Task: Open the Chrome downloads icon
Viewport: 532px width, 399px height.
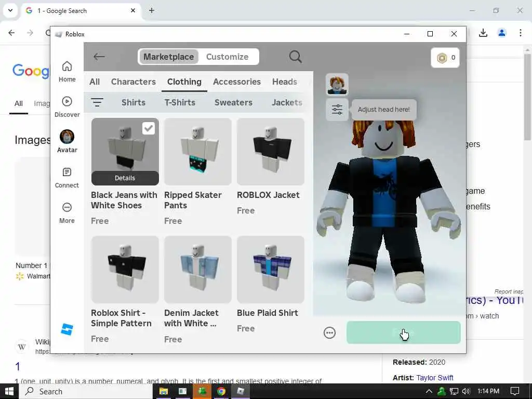Action: [x=483, y=33]
